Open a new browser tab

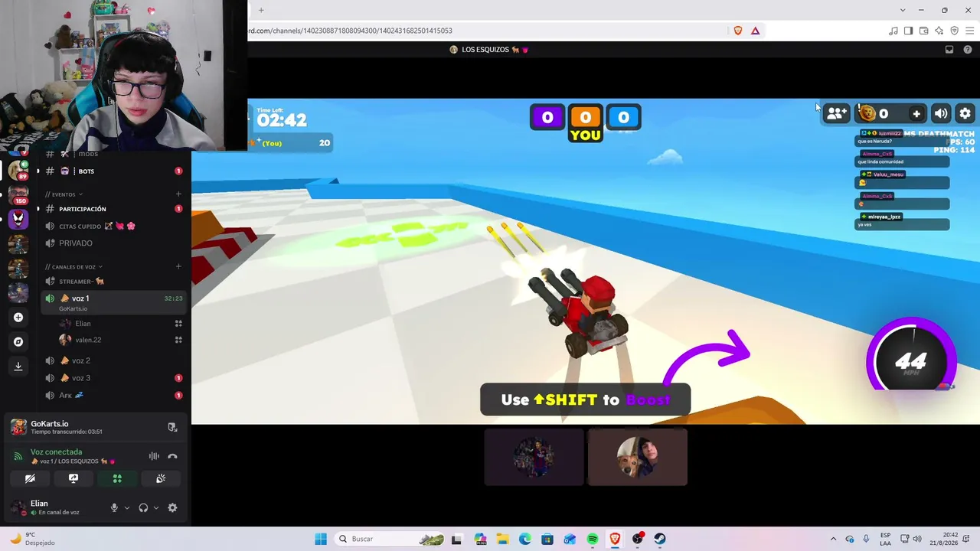[261, 10]
